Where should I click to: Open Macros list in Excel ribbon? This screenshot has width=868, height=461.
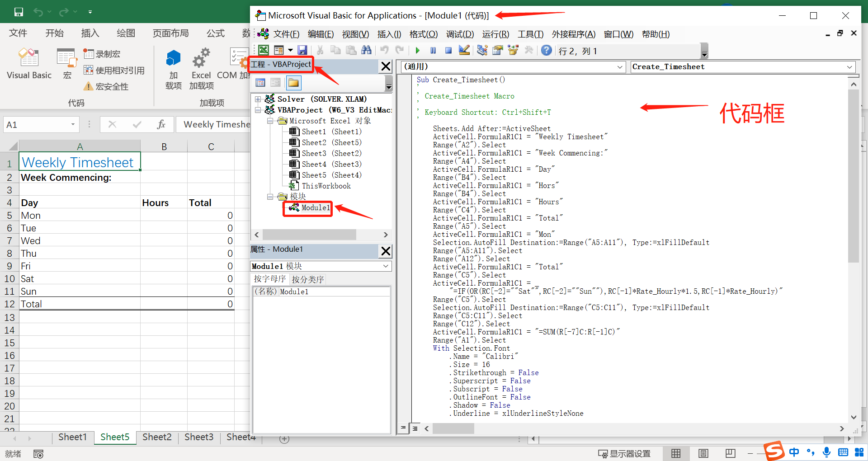(67, 64)
